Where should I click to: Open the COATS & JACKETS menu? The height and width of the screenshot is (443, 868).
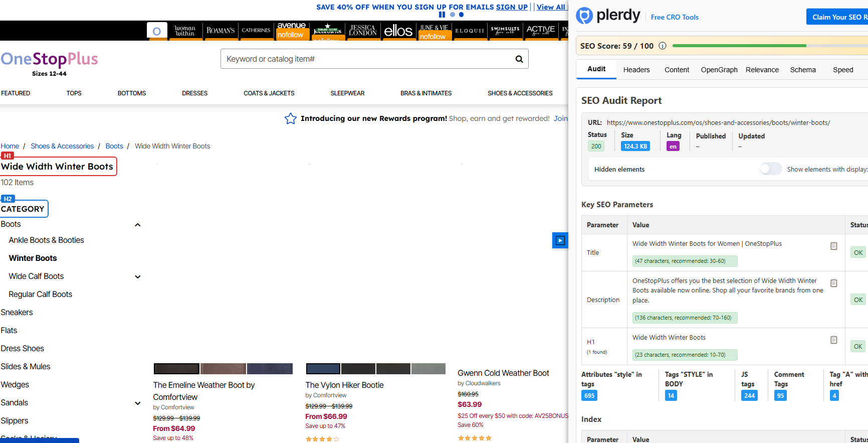pos(269,93)
